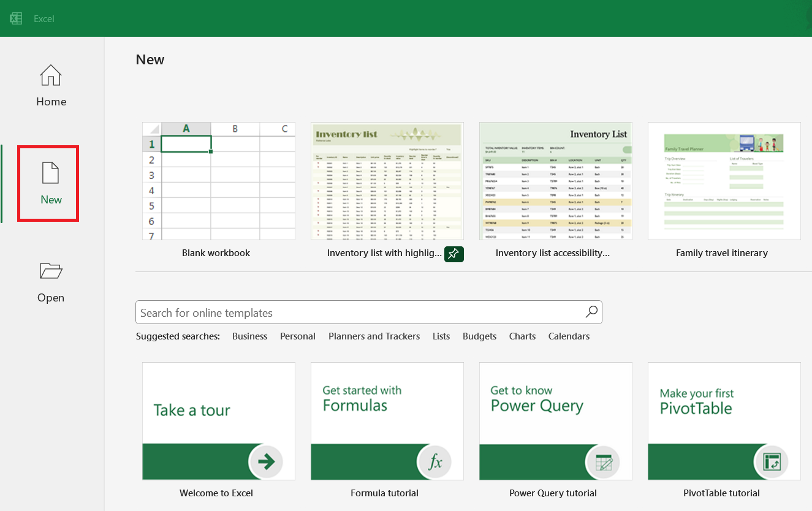Screen dimensions: 812x511
Task: Create a Blank workbook from thumbnail
Action: tap(219, 181)
